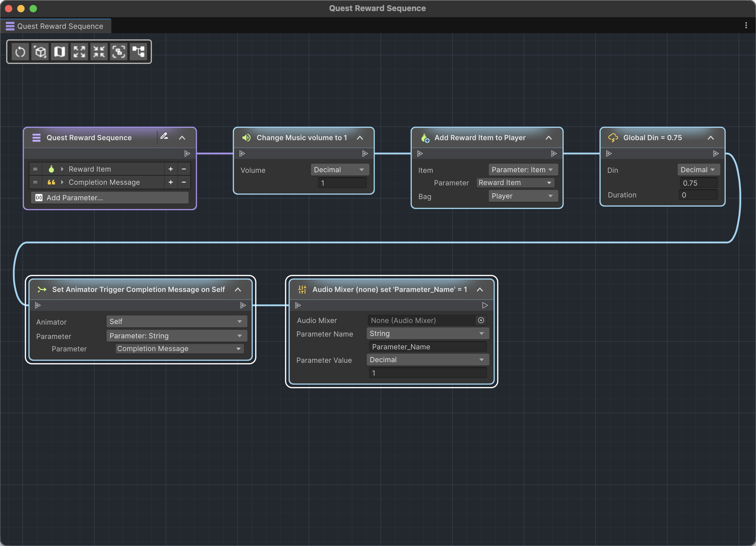Open the Din Decimal type dropdown
The width and height of the screenshot is (756, 546).
pos(698,170)
